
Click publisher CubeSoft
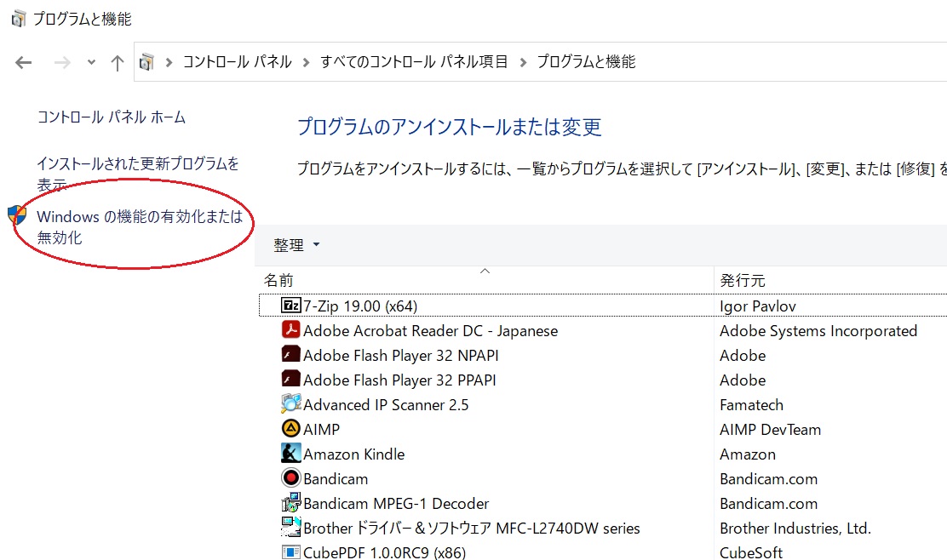click(751, 552)
